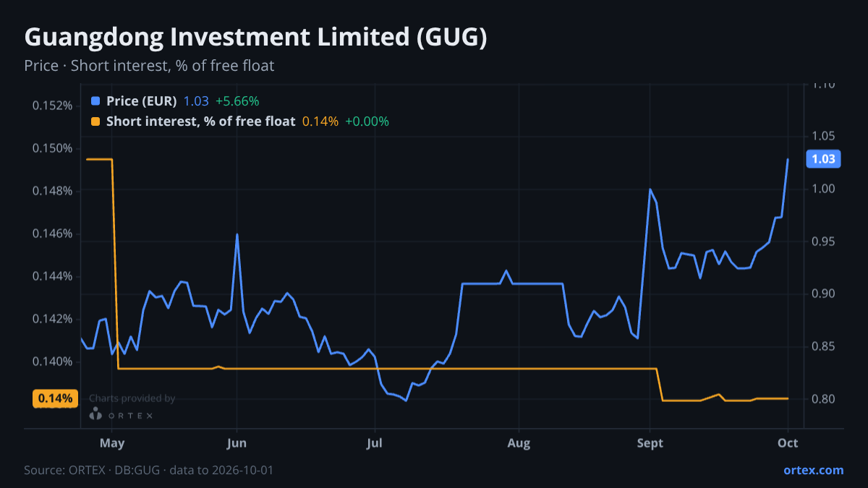Image resolution: width=868 pixels, height=488 pixels.
Task: Click the orange Short interest legend marker
Action: (x=95, y=121)
